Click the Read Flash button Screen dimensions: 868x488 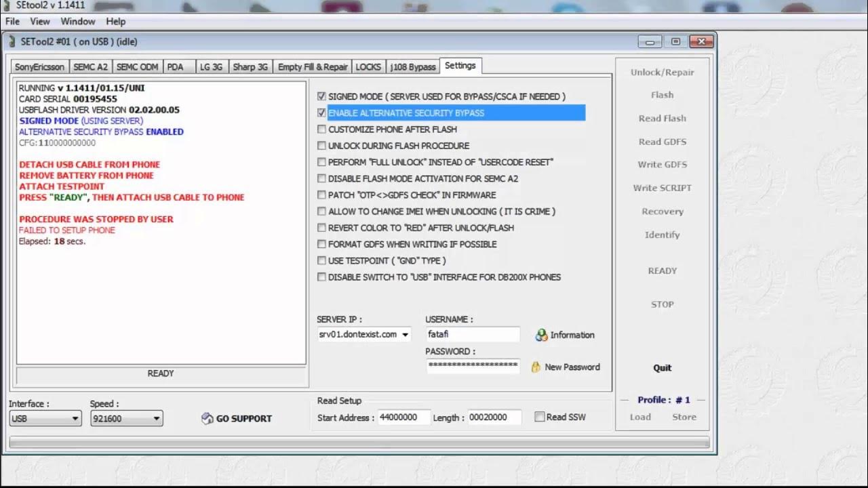663,118
